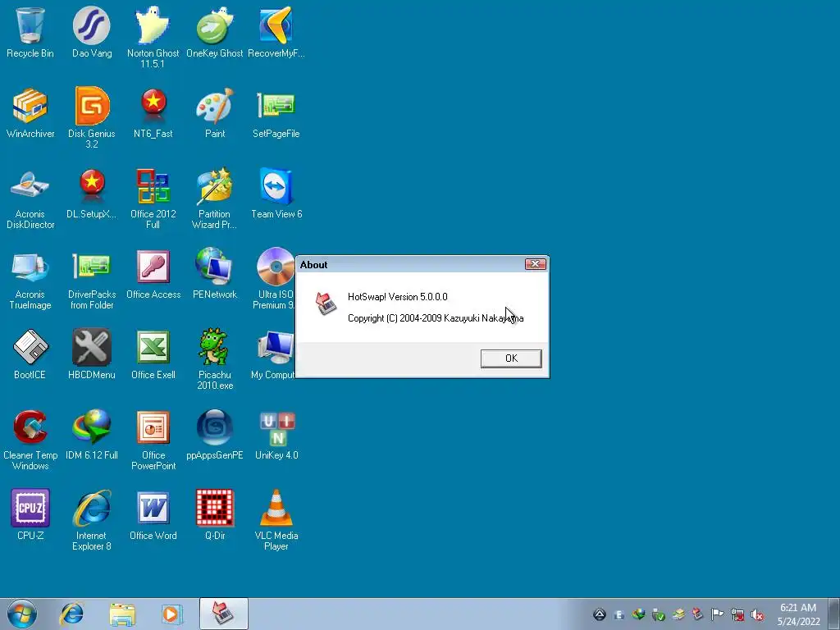Select the RecoverMyF... desktop icon

276,32
